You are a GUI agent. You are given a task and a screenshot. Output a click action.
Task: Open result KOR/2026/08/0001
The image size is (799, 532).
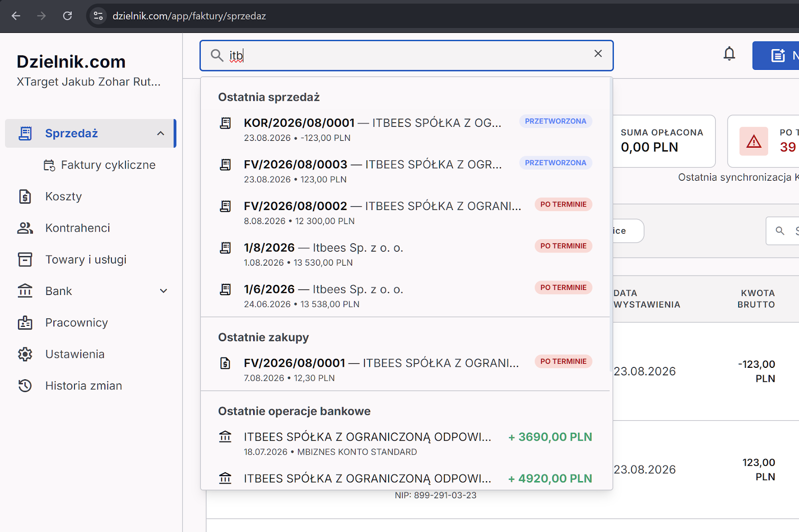(405, 129)
